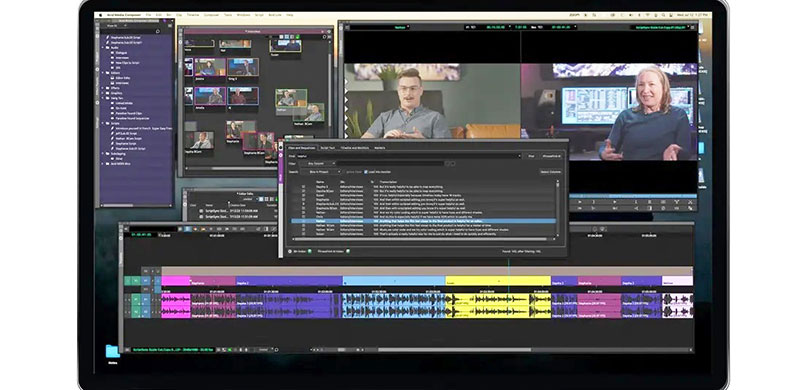
Task: Open the New Clips to Script bin
Action: coord(127,63)
